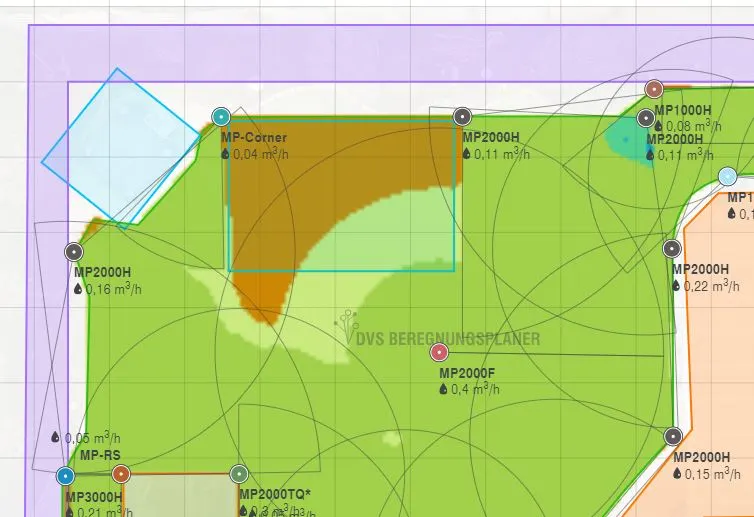754x517 pixels.
Task: Click the light blue sprinkler marker at right edge
Action: [x=728, y=177]
